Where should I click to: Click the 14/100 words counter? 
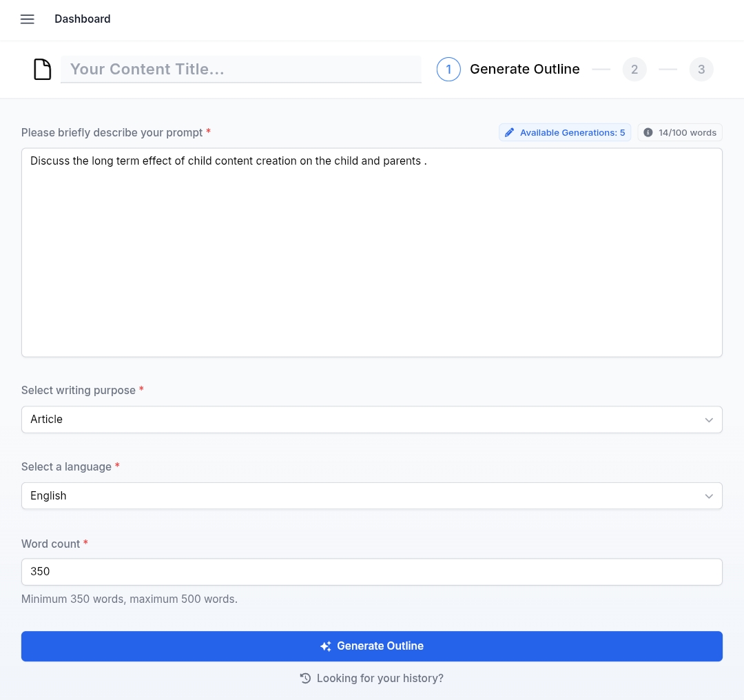tap(680, 132)
